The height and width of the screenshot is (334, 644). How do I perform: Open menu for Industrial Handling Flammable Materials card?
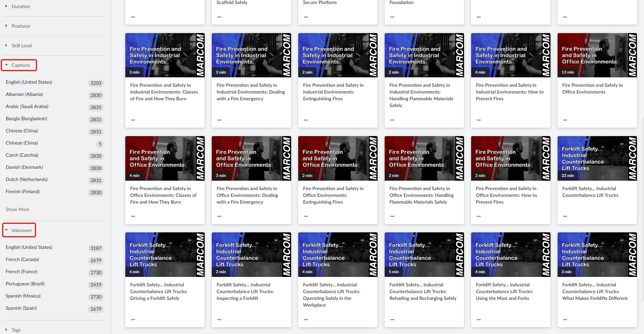(x=392, y=120)
